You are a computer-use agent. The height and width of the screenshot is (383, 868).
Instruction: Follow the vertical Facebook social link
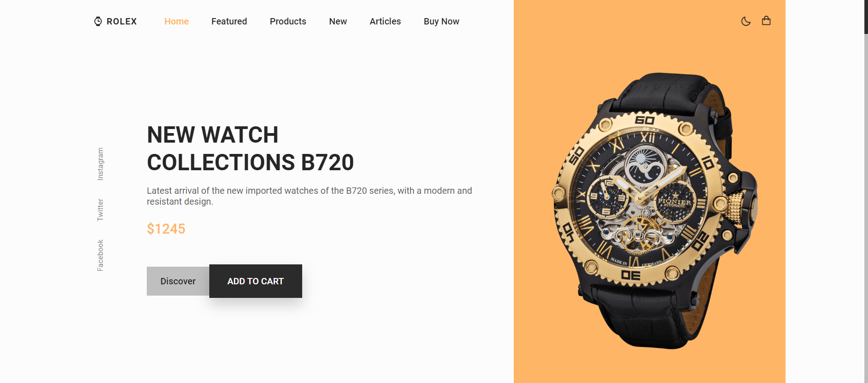[100, 255]
